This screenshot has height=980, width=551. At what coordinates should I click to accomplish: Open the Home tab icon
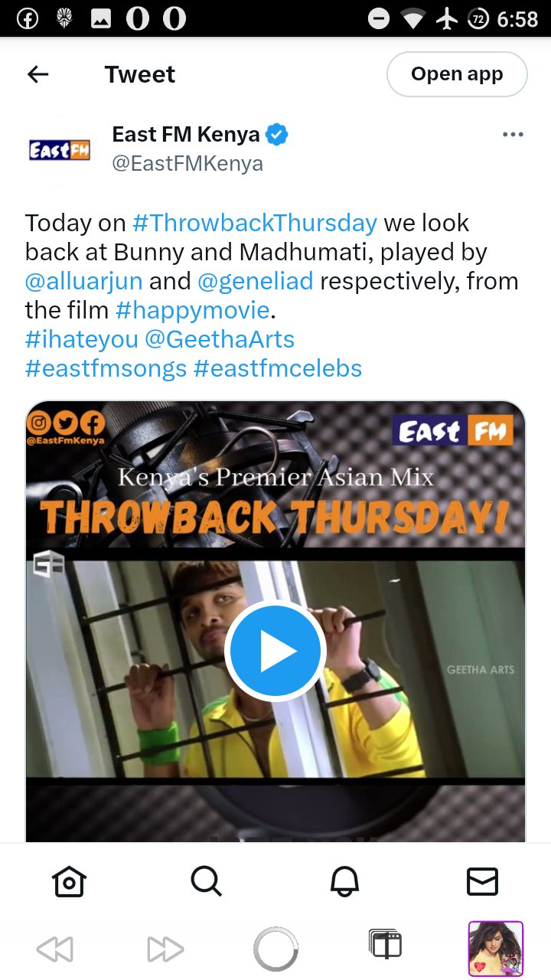(x=69, y=881)
